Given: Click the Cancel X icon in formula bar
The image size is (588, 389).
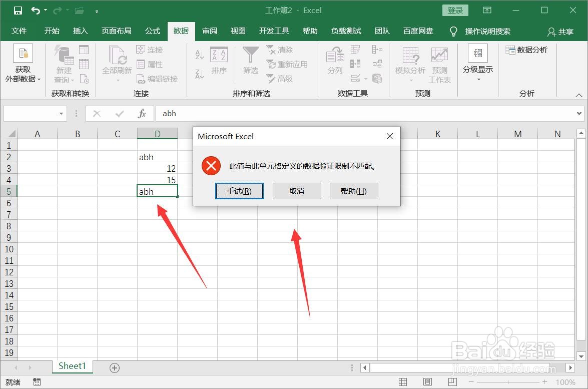Looking at the screenshot, I should point(97,114).
